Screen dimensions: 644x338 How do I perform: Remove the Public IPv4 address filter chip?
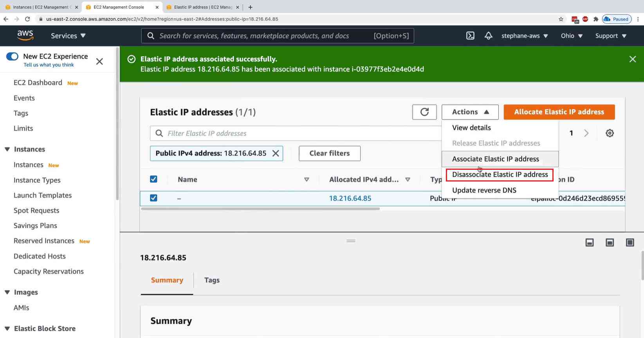click(276, 153)
